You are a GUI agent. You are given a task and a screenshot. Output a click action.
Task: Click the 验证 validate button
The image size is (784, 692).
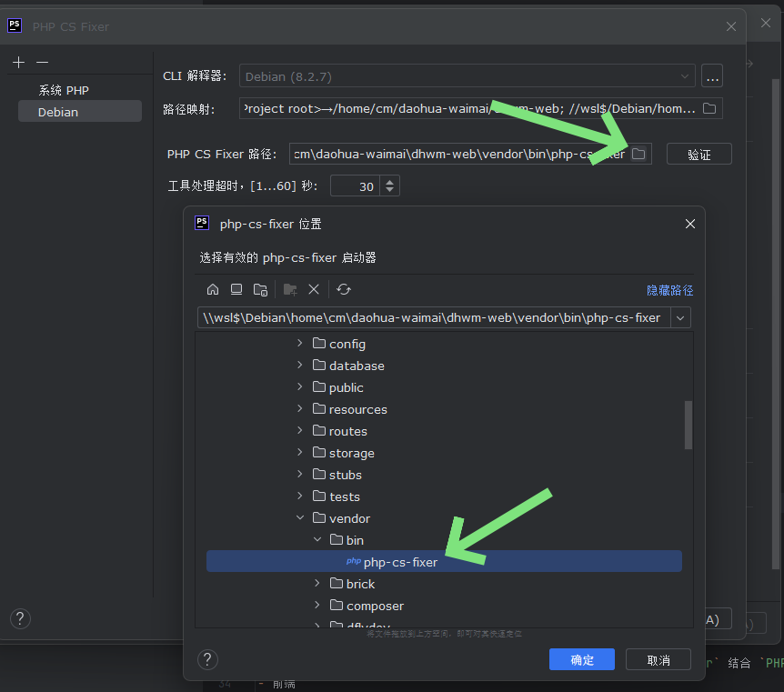point(699,155)
